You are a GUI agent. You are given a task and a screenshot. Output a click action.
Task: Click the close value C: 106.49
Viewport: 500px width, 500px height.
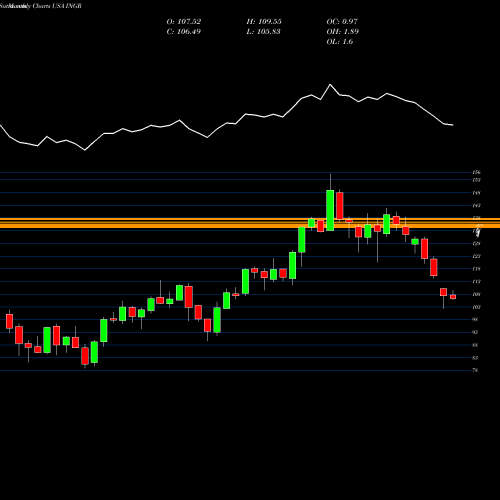pos(184,32)
